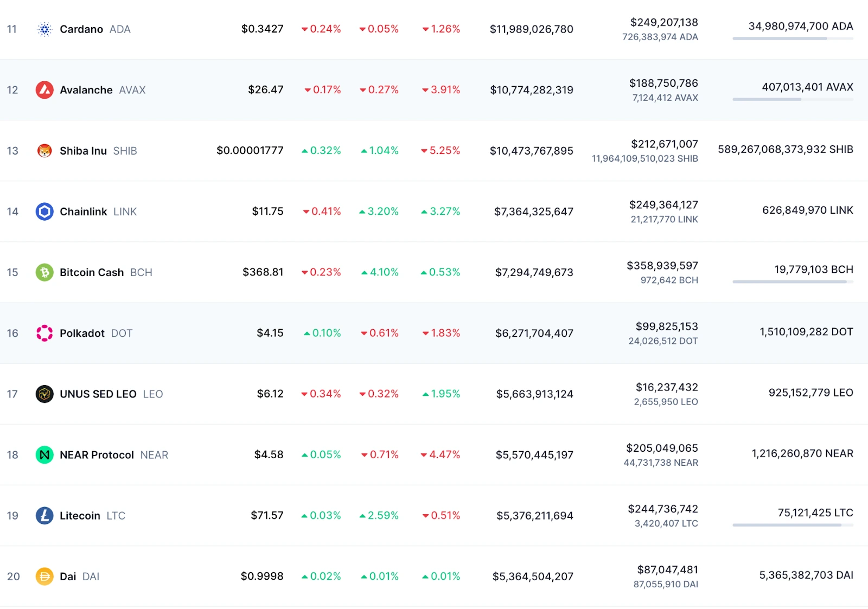Click Cardano market cap $11,989,026,780

532,29
